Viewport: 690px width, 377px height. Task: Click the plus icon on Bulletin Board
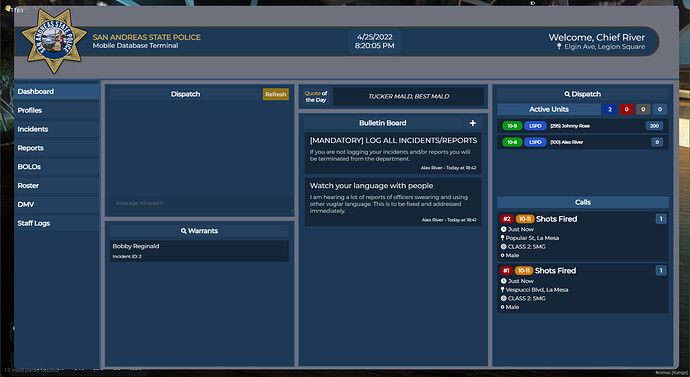[x=473, y=123]
